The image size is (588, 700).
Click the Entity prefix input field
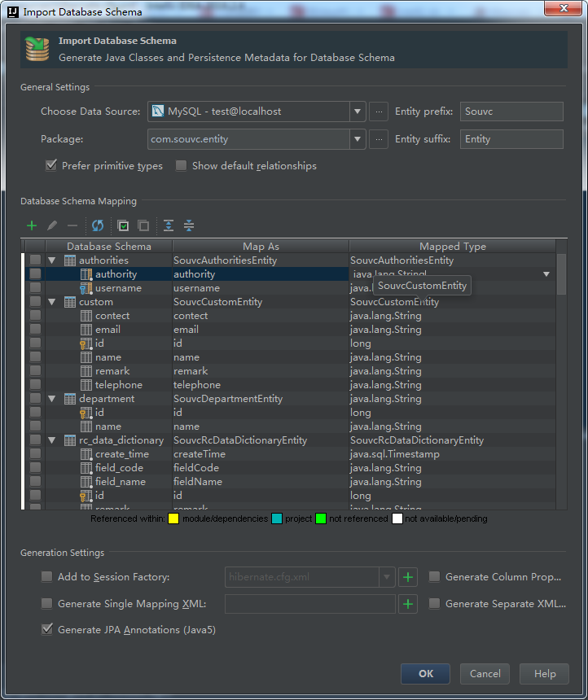point(511,112)
